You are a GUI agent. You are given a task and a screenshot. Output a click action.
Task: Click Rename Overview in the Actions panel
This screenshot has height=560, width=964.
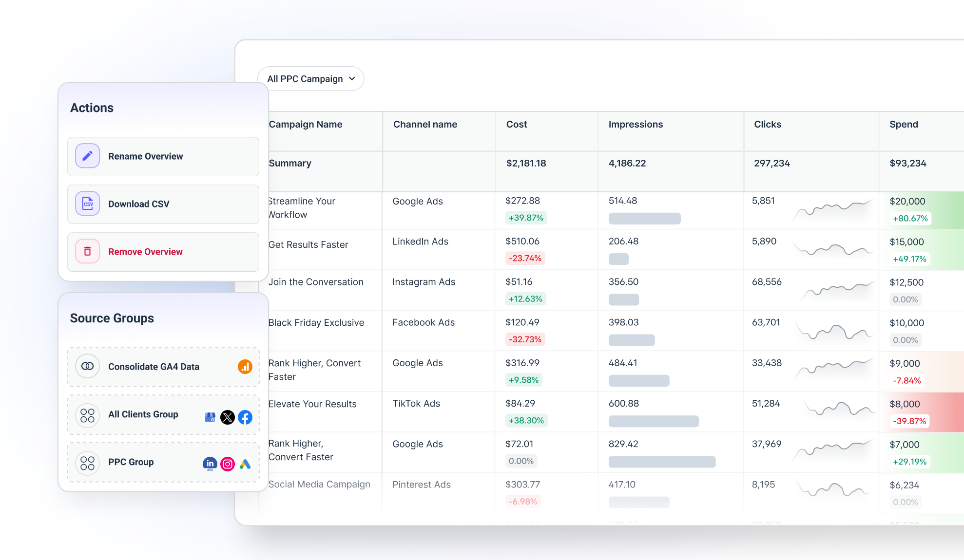(x=145, y=156)
